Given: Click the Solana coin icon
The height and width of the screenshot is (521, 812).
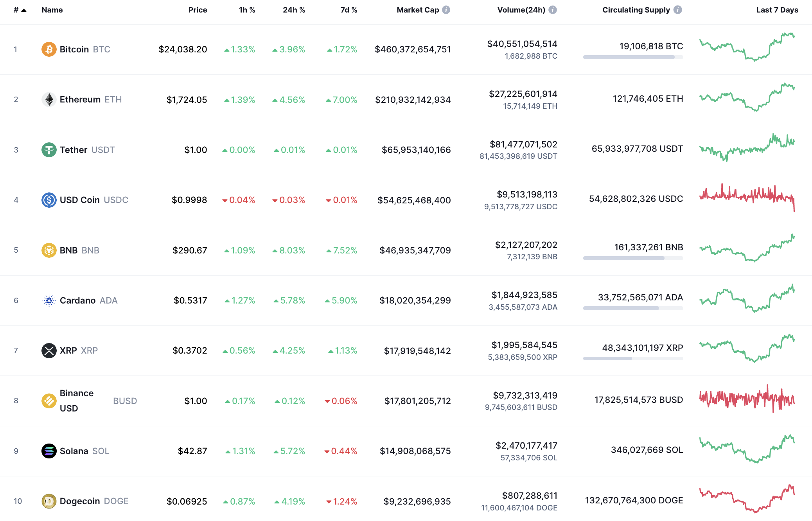Looking at the screenshot, I should [49, 451].
